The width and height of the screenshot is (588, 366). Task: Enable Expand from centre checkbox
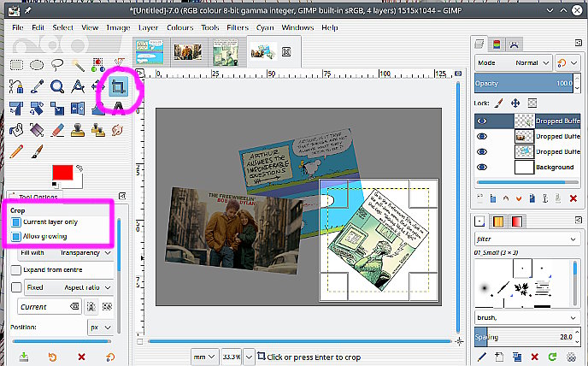pos(17,269)
